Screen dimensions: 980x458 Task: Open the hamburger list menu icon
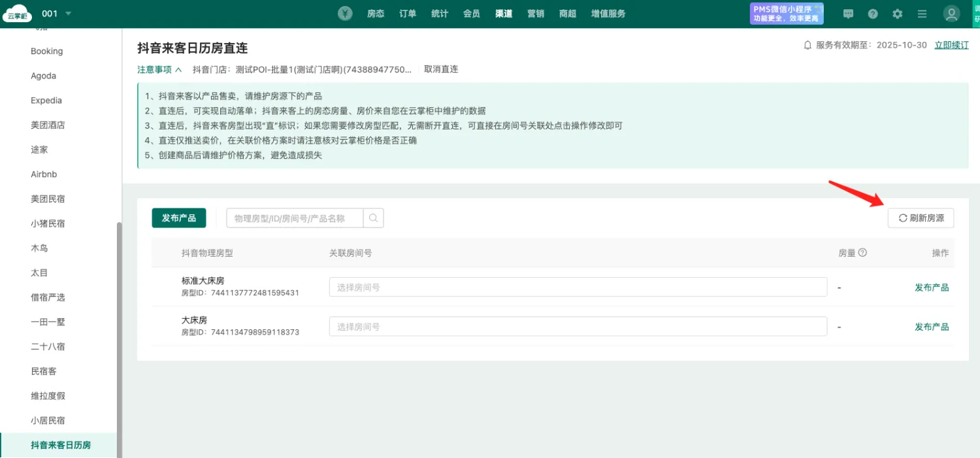pos(922,14)
